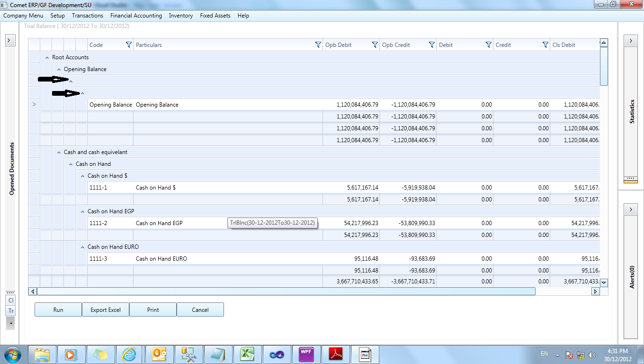Cancel the trial balance report
Viewport: 644px width, 364px height.
200,309
